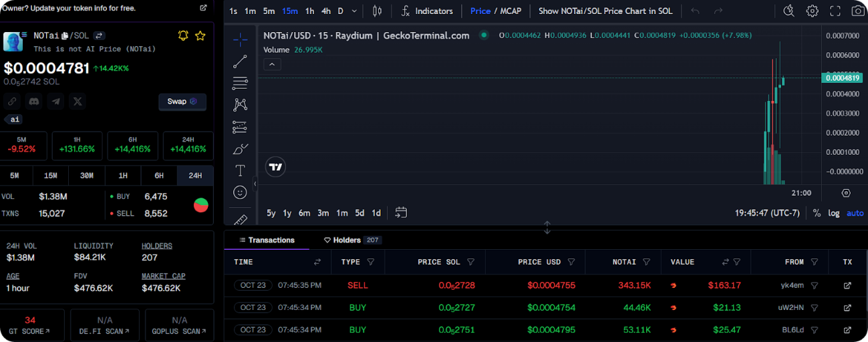Screen dimensions: 868x342
Task: Redo the chart action
Action: 718,11
